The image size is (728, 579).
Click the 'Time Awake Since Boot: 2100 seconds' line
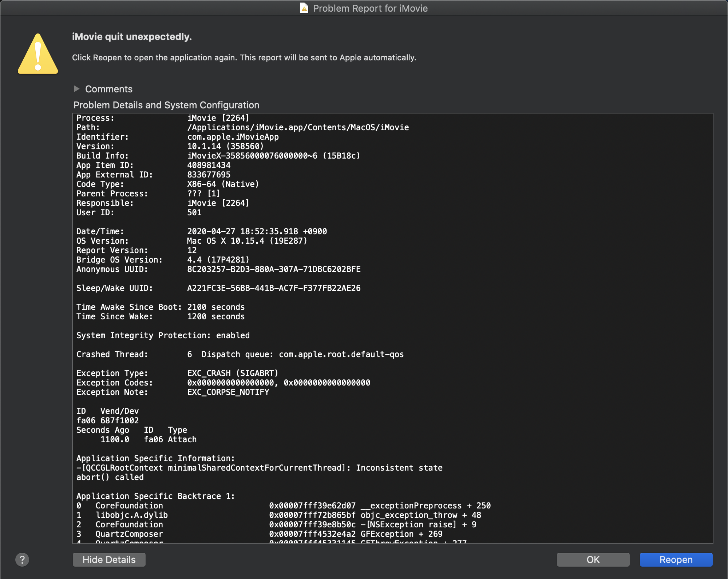[x=161, y=307]
